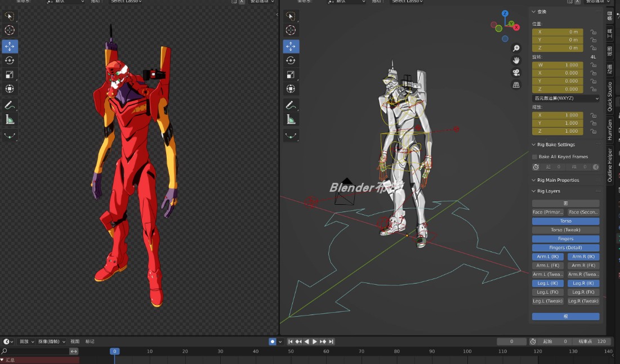The image size is (620, 364).
Task: Choose the Scale tool in the red-model viewport
Action: 10,74
